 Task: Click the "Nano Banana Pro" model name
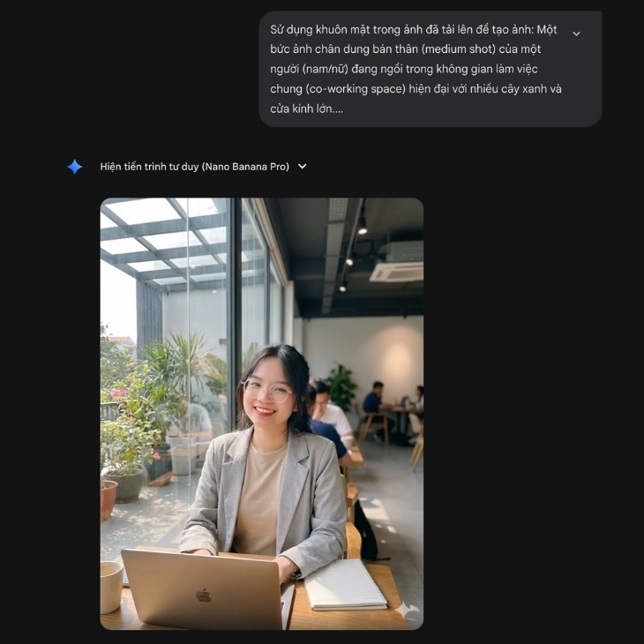click(247, 167)
